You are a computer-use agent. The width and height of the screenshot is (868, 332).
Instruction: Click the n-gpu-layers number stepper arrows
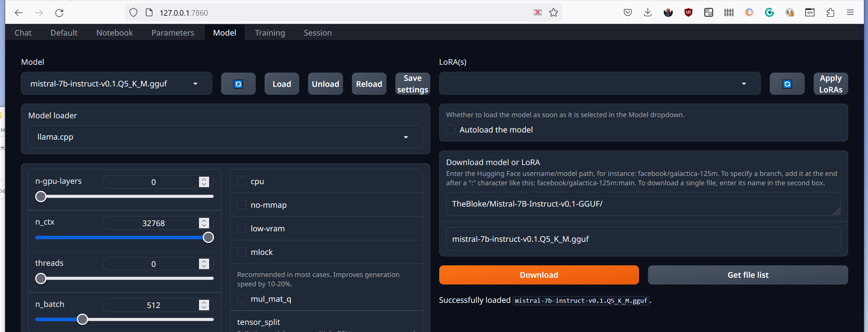[x=204, y=182]
